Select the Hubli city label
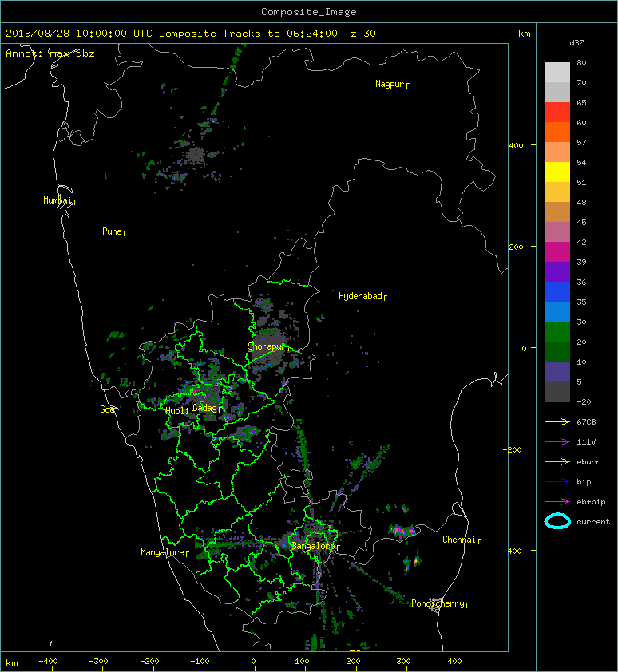Viewport: 618px width, 672px height. click(176, 411)
